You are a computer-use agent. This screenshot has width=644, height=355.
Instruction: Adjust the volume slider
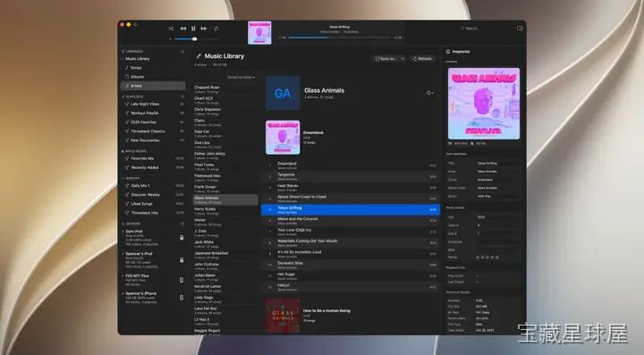point(196,39)
